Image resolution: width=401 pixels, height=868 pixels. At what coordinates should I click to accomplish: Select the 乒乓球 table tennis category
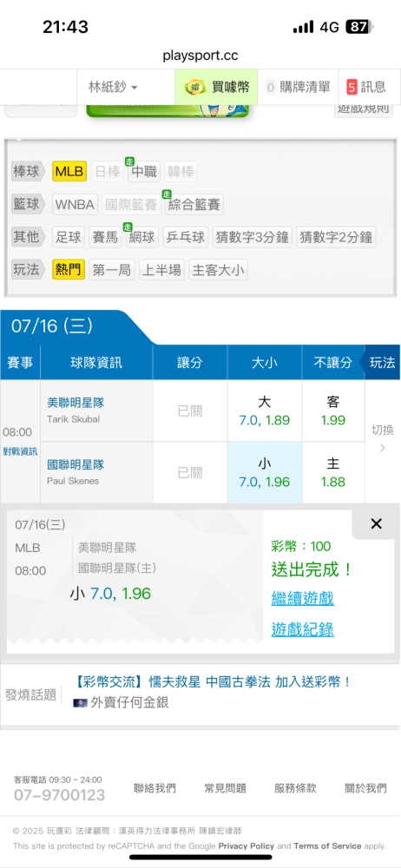pos(186,238)
